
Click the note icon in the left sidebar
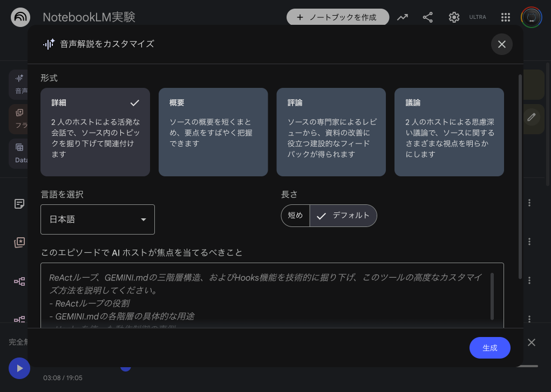(19, 204)
